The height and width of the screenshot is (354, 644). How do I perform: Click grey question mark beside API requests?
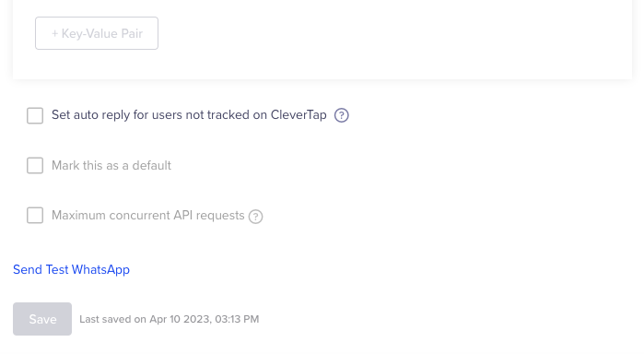pyautogui.click(x=255, y=217)
